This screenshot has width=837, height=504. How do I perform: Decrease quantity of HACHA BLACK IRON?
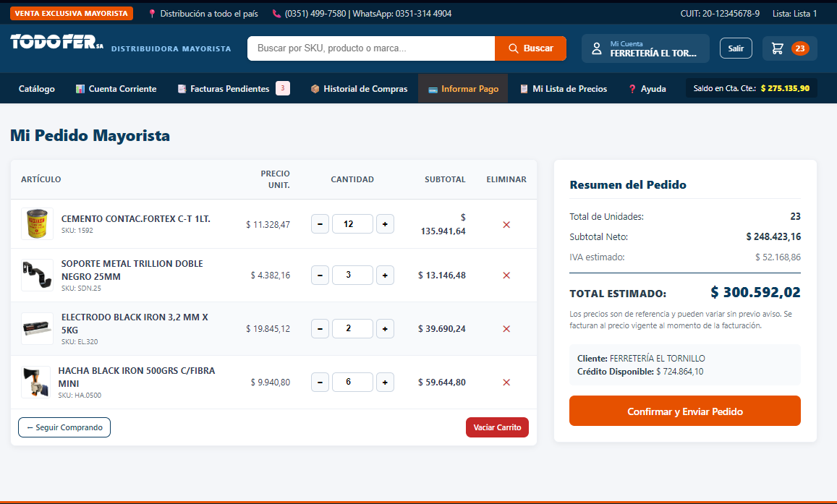click(x=320, y=382)
